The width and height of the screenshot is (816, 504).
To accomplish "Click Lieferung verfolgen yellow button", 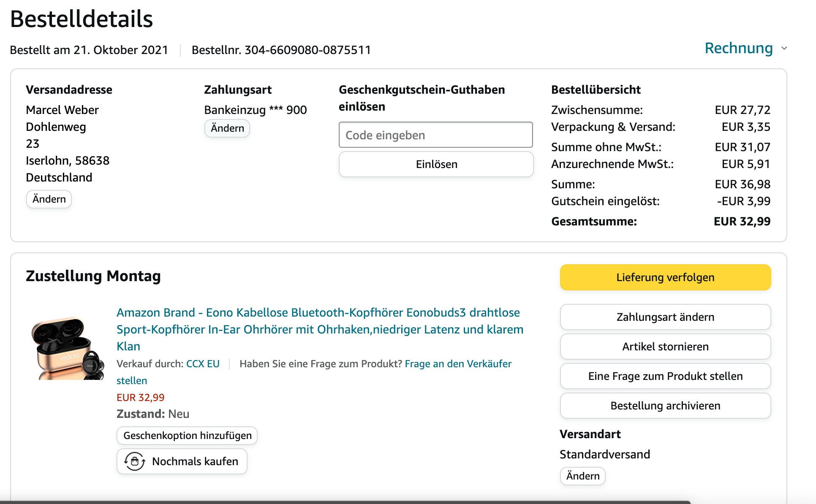I will (665, 277).
